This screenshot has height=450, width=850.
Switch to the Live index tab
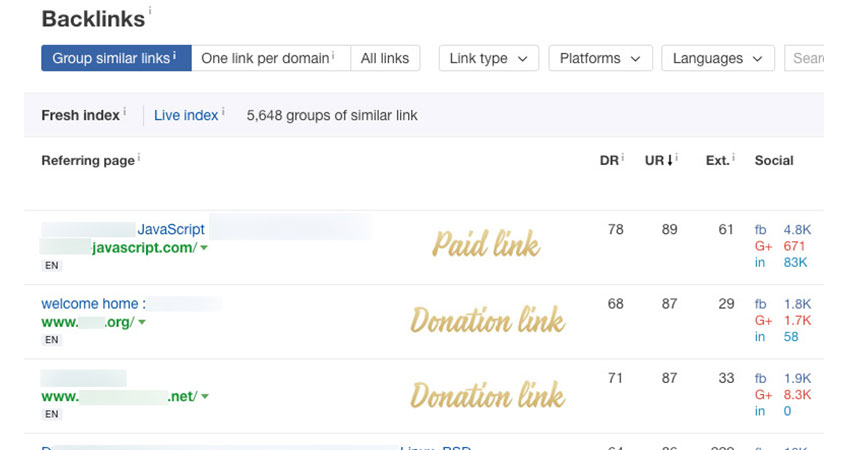[x=186, y=115]
